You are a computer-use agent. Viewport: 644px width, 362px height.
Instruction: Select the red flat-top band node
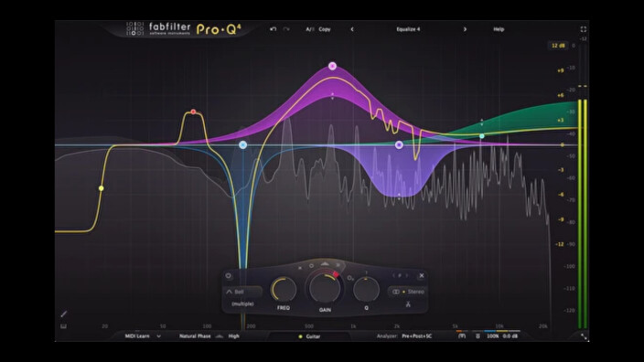pos(193,112)
